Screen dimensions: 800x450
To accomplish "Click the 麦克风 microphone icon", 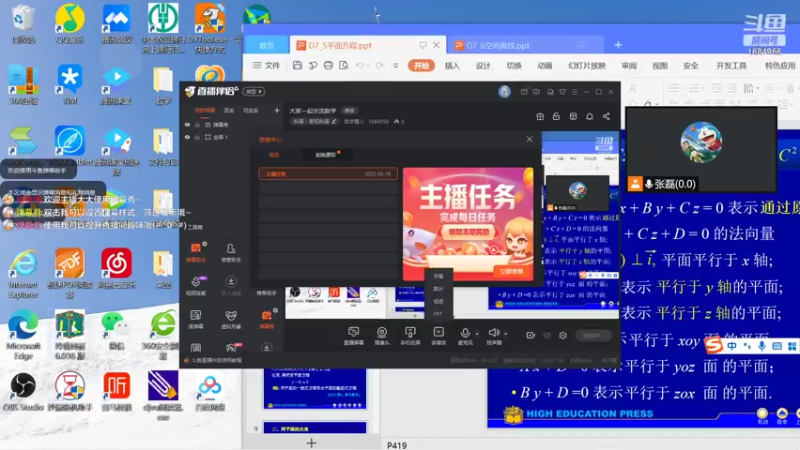I will click(465, 334).
